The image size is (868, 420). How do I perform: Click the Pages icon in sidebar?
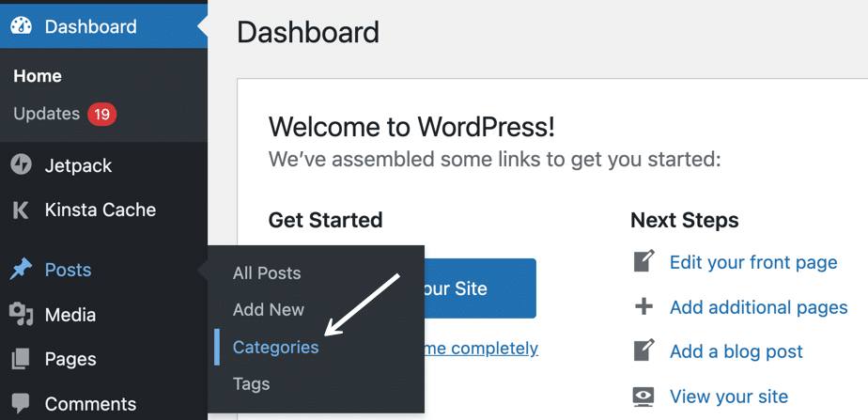pos(21,359)
